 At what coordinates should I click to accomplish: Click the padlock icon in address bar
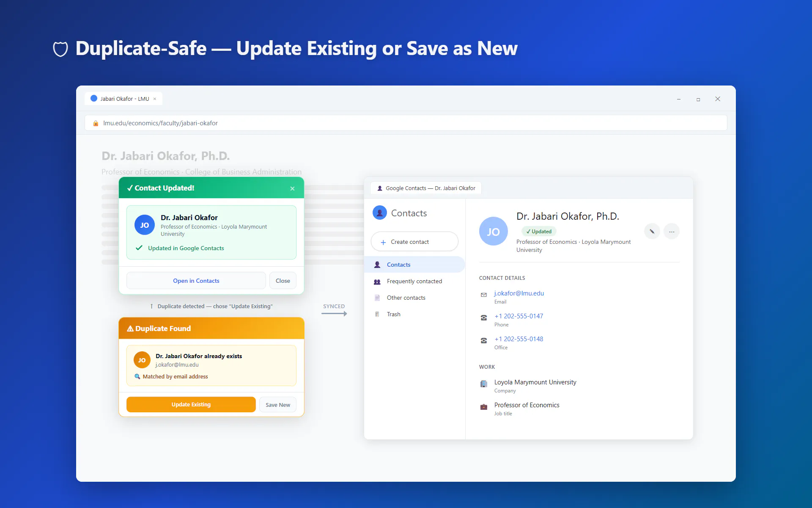[96, 123]
